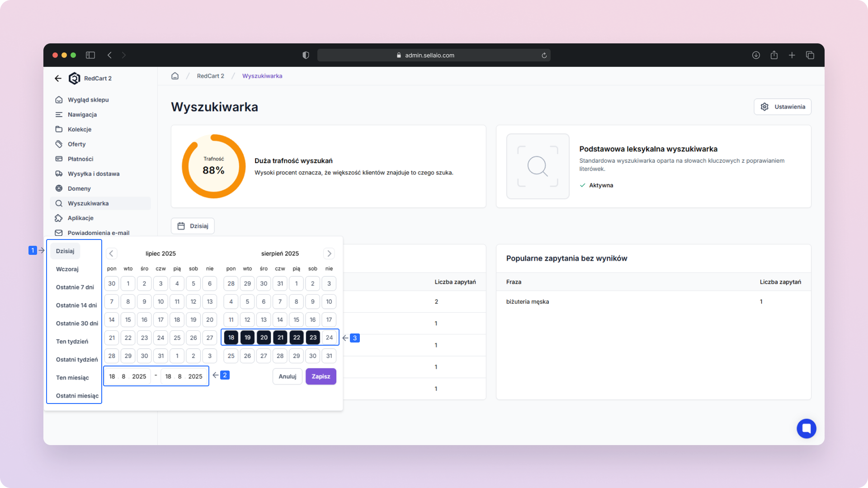Click the Anuluj button
The height and width of the screenshot is (488, 868).
(288, 376)
